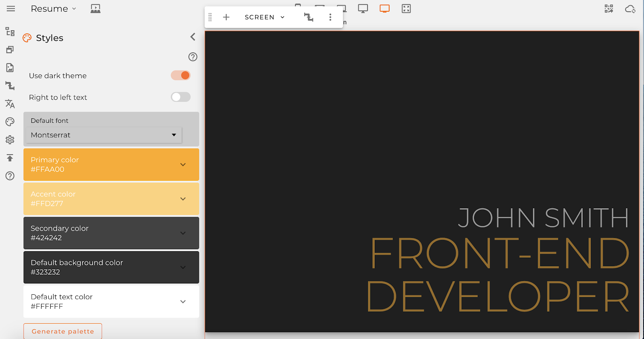Open the media images sidebar icon
Viewport: 644px width, 339px height.
point(10,68)
